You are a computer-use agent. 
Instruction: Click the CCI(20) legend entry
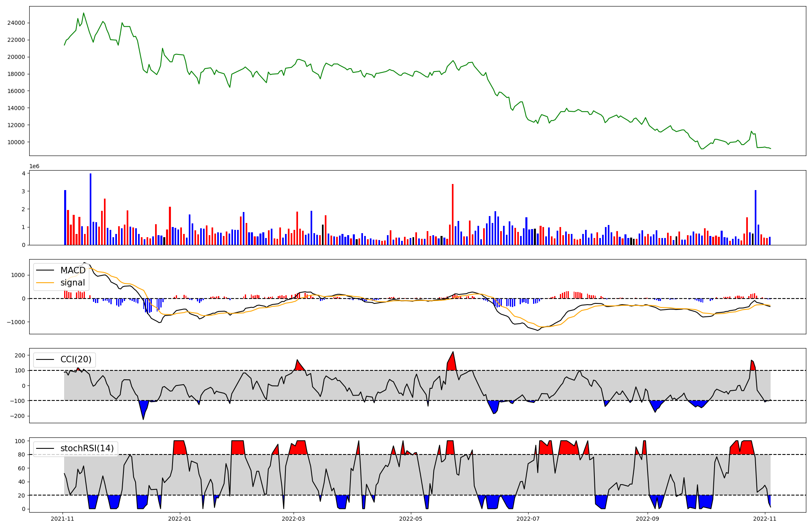click(x=76, y=359)
